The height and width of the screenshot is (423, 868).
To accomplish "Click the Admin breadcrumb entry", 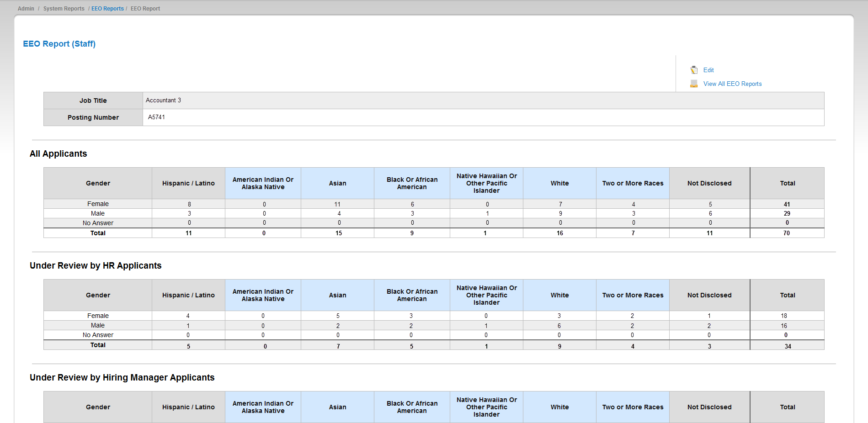I will (x=26, y=8).
